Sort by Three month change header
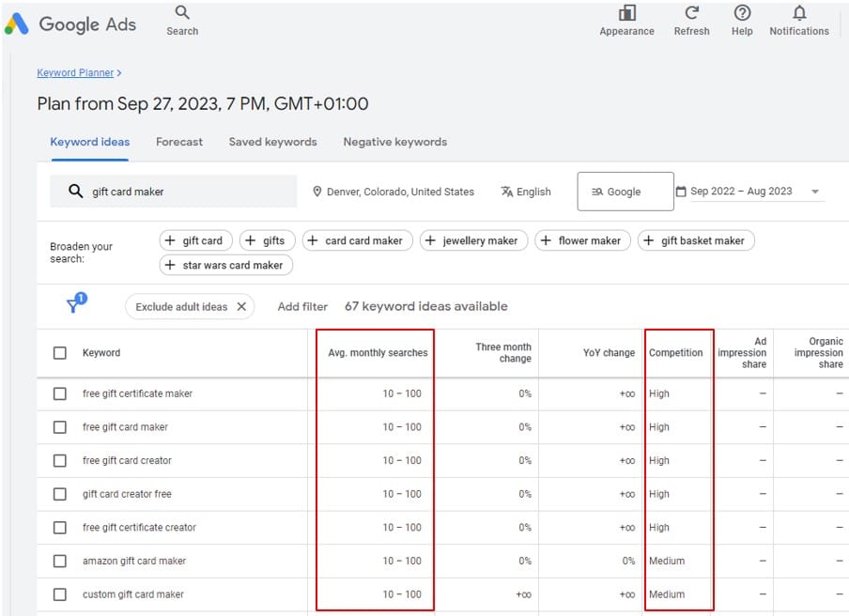The image size is (849, 616). pos(503,353)
